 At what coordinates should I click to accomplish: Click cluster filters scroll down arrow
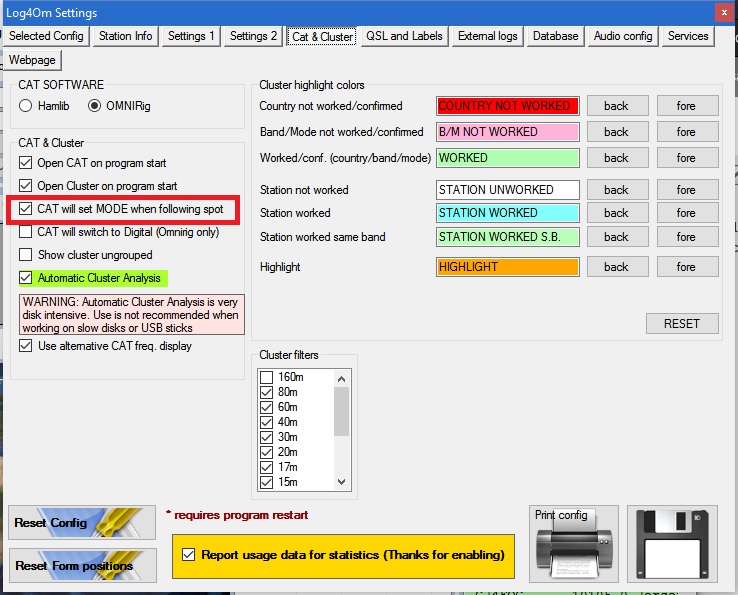pos(342,482)
